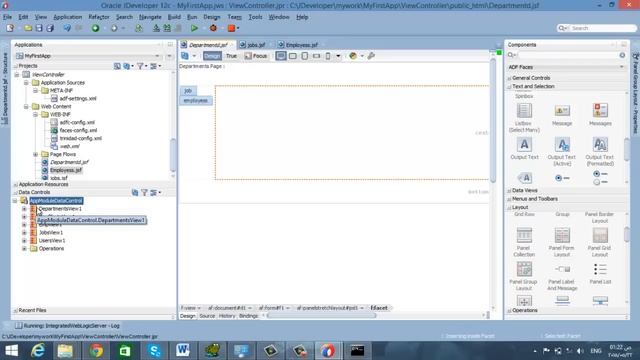Open Employess.jsf in the project tree
Viewport: 640px width, 360px height.
pos(66,170)
